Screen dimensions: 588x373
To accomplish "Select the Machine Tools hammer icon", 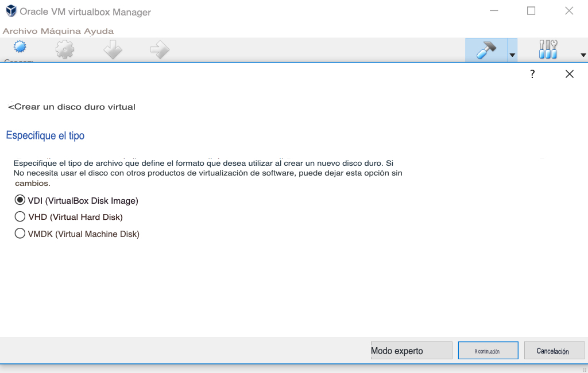I will point(486,50).
